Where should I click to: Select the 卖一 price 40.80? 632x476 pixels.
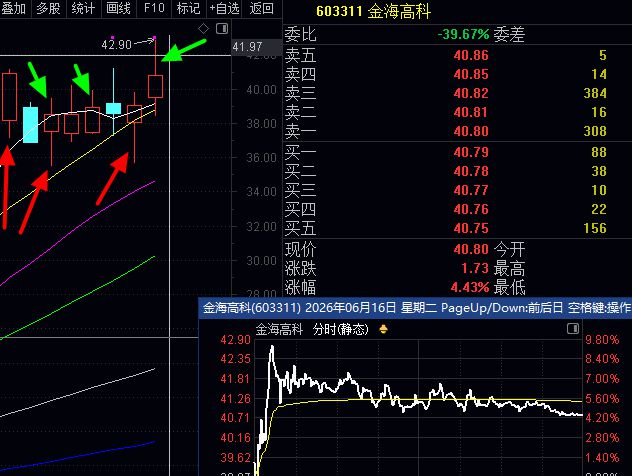click(471, 131)
